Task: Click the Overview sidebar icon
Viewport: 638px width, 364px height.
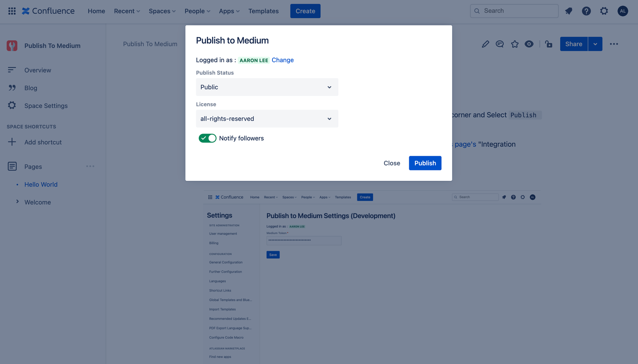Action: (12, 70)
